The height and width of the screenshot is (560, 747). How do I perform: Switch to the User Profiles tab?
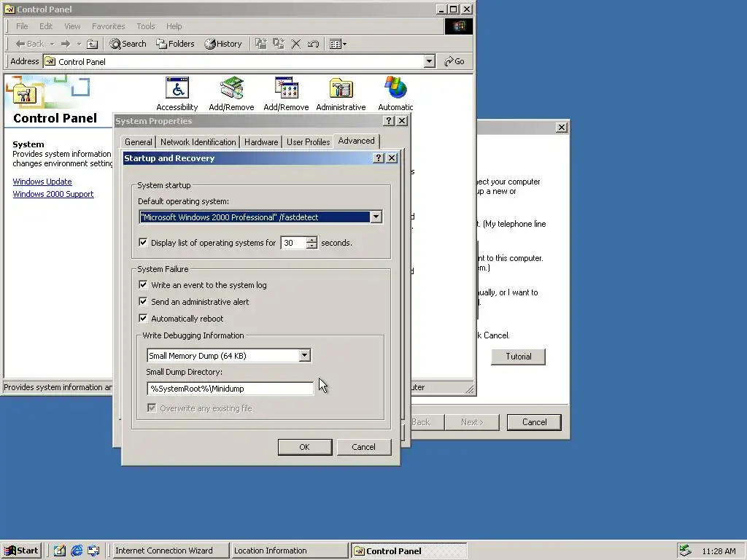[309, 142]
